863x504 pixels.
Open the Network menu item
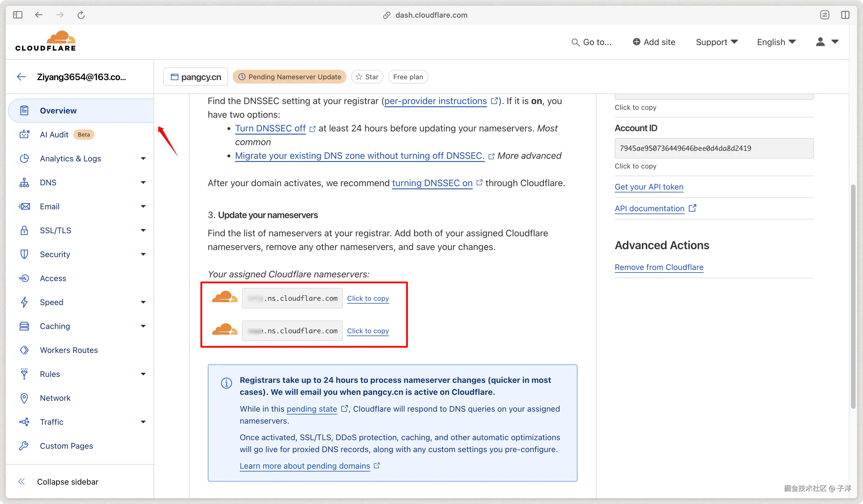pyautogui.click(x=55, y=398)
